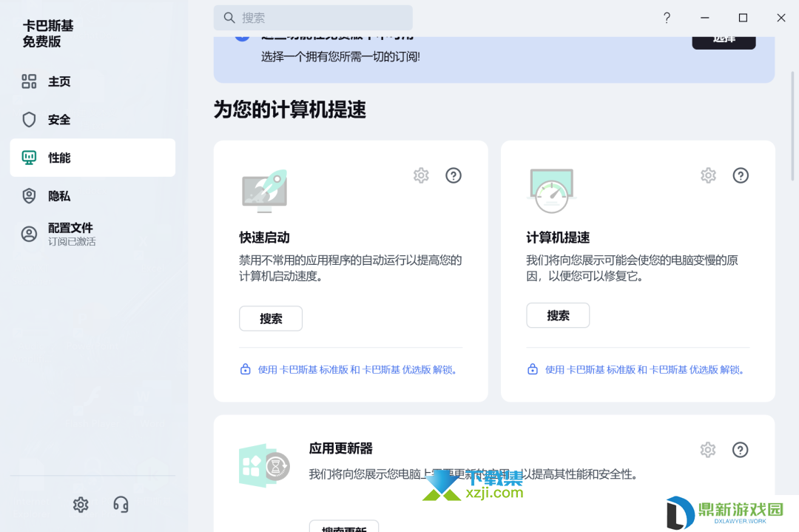
Task: Click the 应用更新器 title
Action: (x=341, y=448)
